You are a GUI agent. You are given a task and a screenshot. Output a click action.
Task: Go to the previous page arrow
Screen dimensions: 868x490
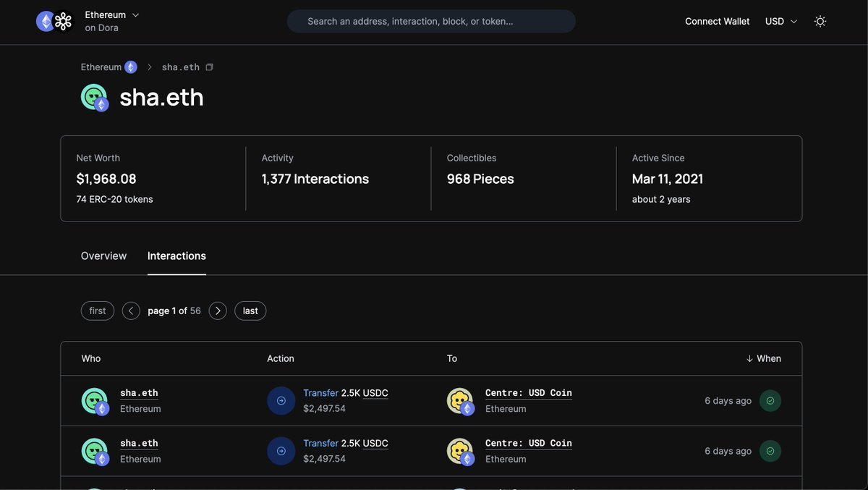coord(131,311)
